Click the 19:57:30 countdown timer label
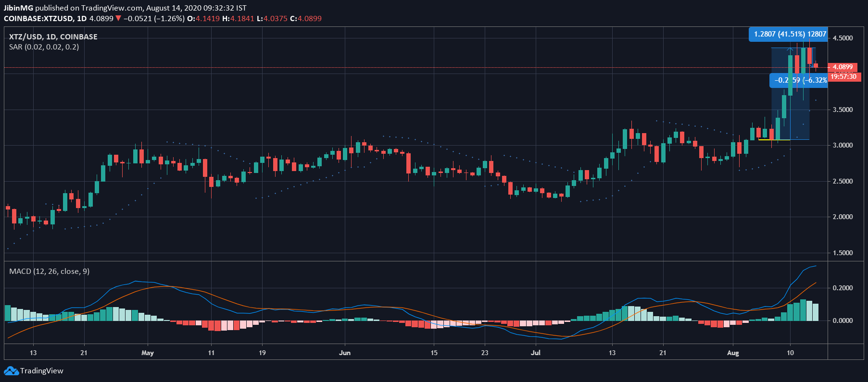The image size is (868, 382). 843,76
